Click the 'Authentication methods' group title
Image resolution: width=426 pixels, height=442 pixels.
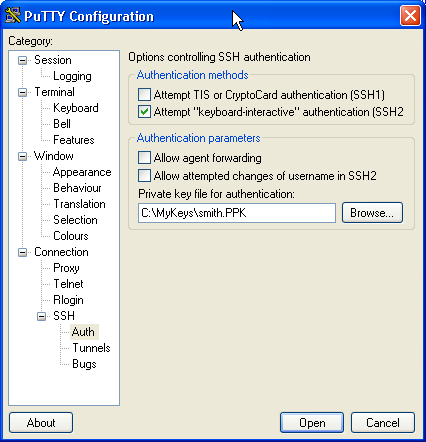click(x=192, y=75)
